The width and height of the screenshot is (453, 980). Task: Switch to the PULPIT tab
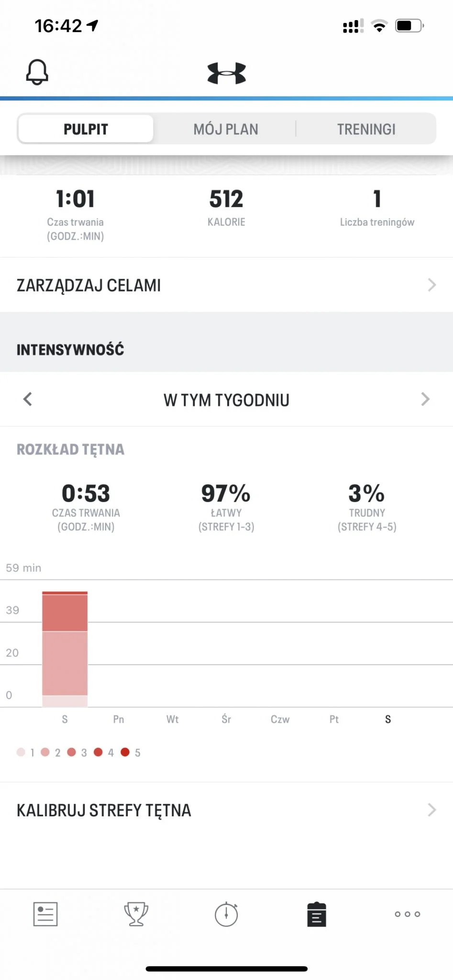click(x=86, y=129)
